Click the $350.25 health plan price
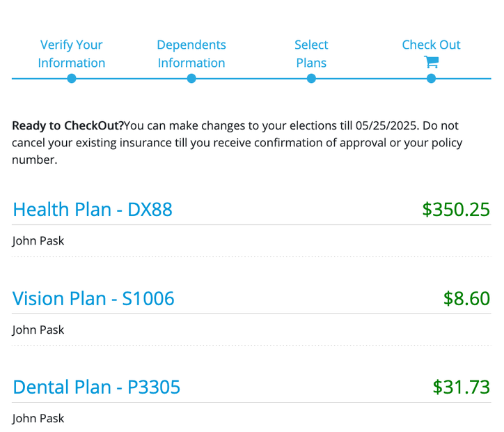This screenshot has height=432, width=504. click(456, 209)
